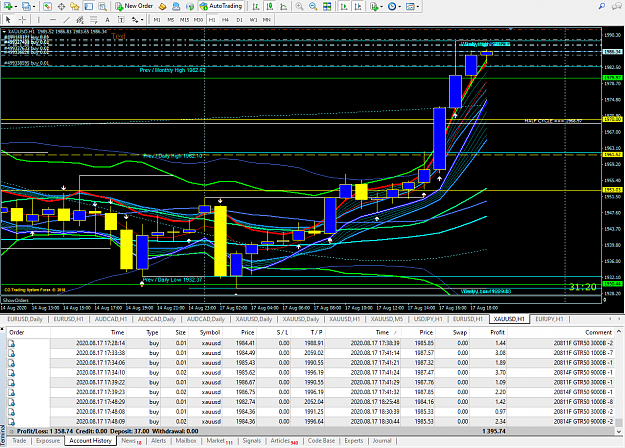
Task: Open the chat bubbles icon at top right
Action: point(616,6)
